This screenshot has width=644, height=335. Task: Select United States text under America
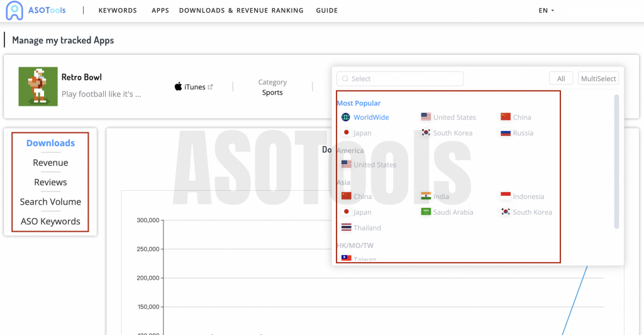coord(375,165)
